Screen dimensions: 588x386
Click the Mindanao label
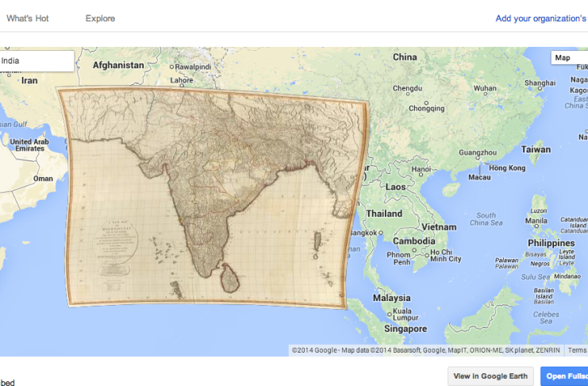[567, 276]
